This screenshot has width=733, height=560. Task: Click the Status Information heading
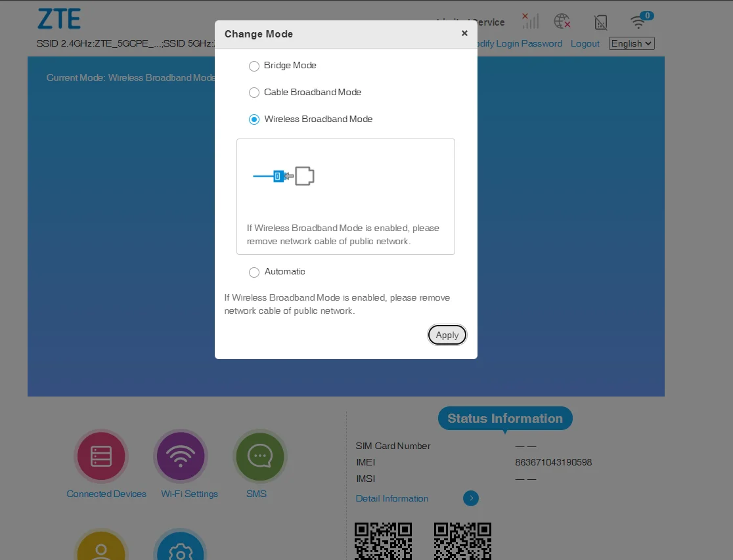[505, 418]
